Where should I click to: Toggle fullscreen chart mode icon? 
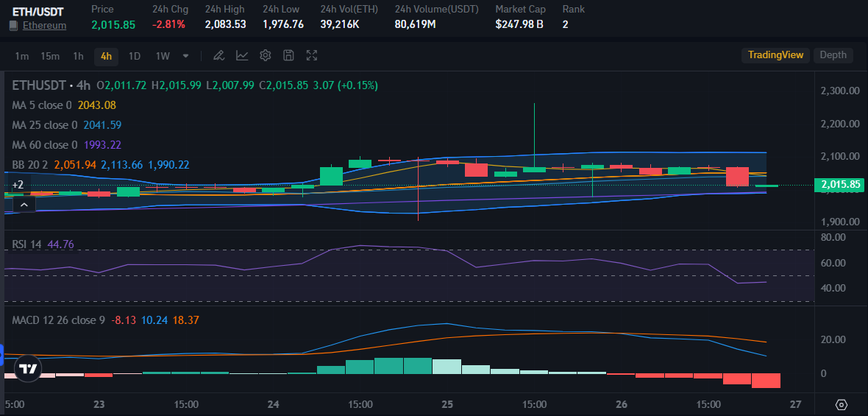point(312,55)
